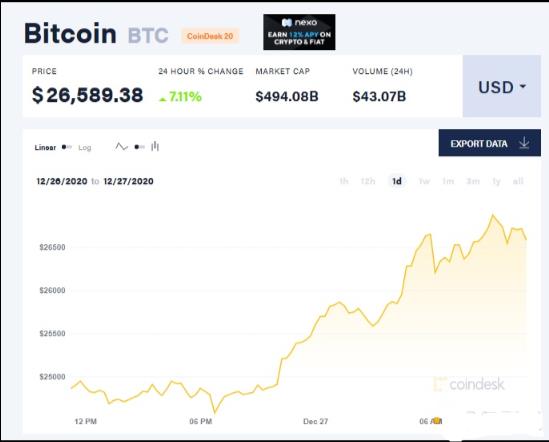The width and height of the screenshot is (549, 442).
Task: Click the chart peak near $26,800
Action: 493,215
